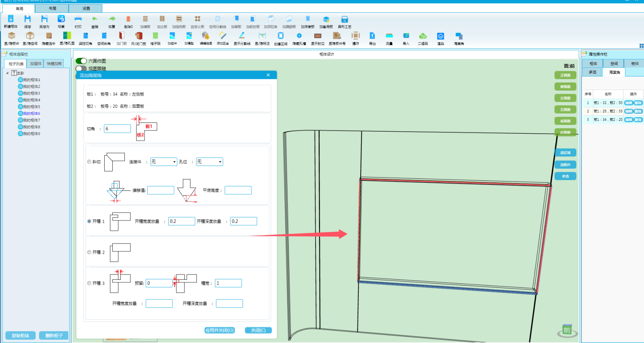Open the 板件 properties tab
The height and width of the screenshot is (343, 644).
click(635, 64)
